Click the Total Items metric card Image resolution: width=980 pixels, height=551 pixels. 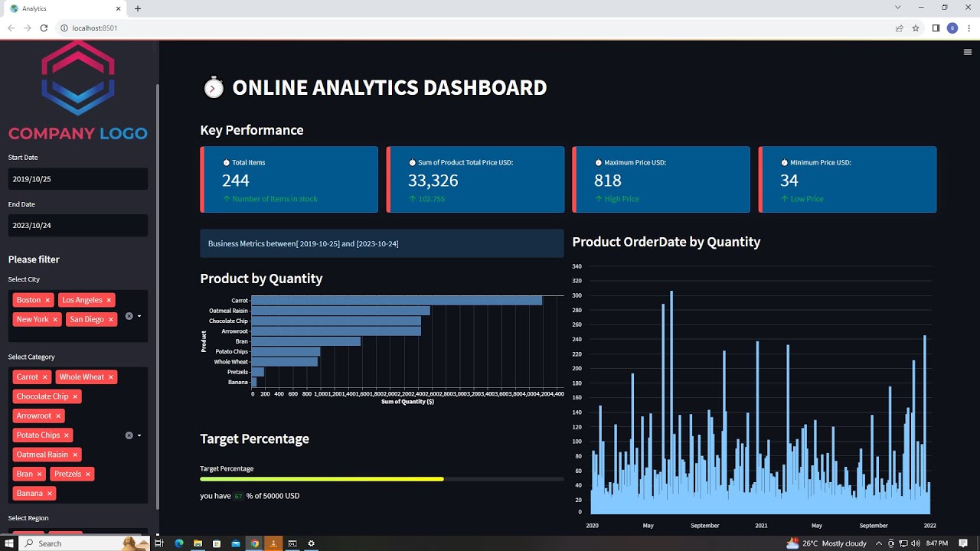(289, 180)
